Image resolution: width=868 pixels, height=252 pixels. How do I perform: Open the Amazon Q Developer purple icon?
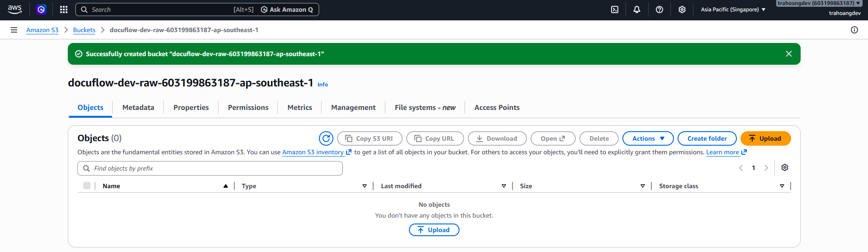point(41,10)
